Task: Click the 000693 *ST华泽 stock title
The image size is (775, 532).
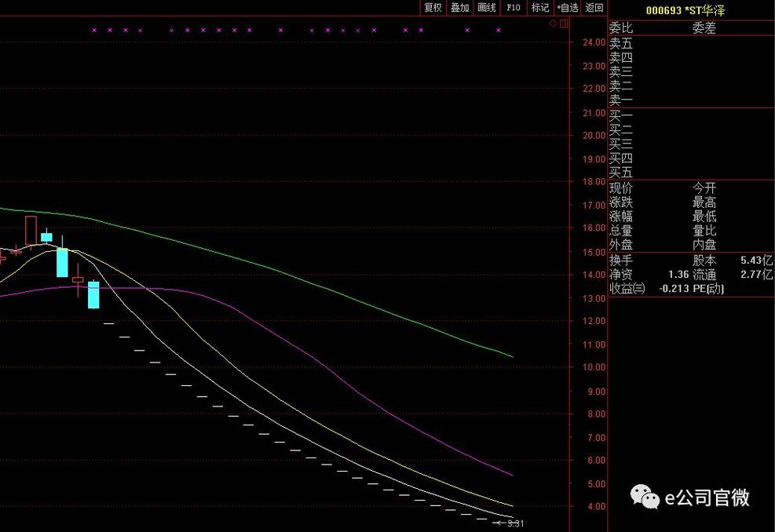Action: [x=685, y=10]
